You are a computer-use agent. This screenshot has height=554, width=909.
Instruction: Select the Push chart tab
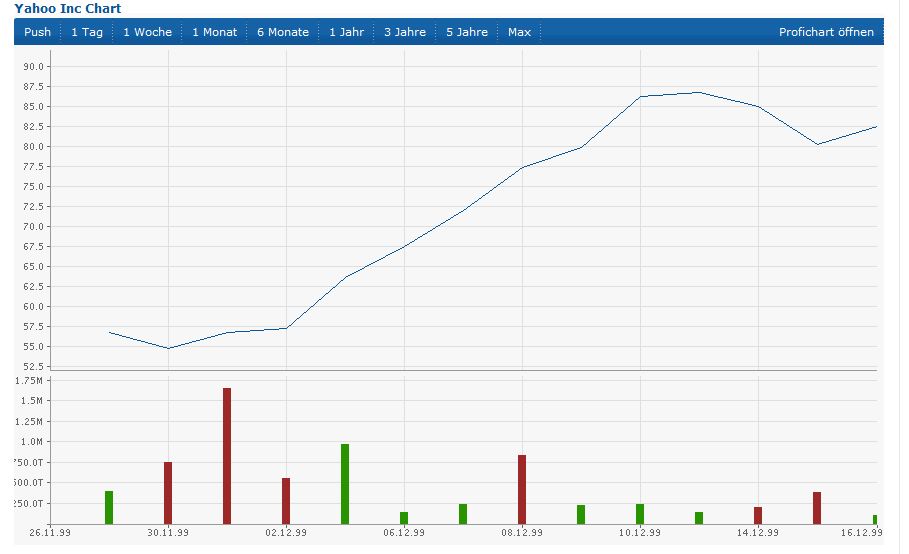click(38, 32)
